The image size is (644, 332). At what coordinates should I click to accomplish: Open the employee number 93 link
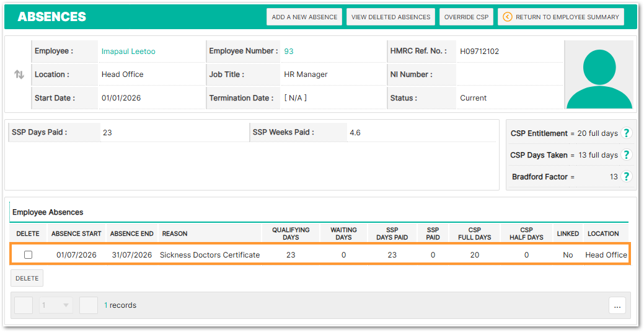pos(289,52)
